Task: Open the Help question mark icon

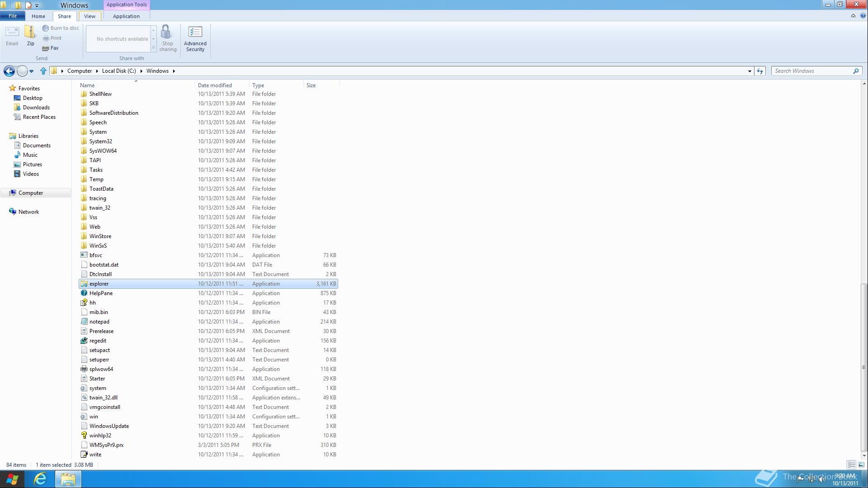Action: 863,16
